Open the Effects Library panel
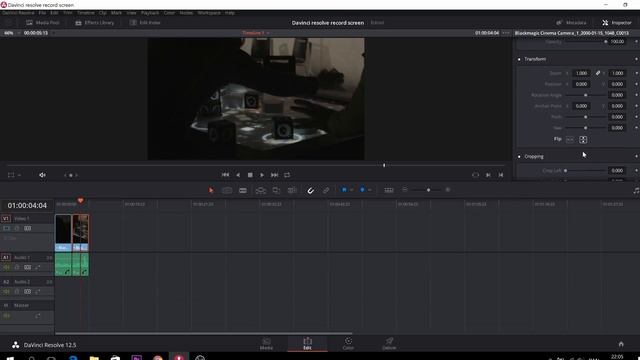The height and width of the screenshot is (360, 640). pos(95,23)
